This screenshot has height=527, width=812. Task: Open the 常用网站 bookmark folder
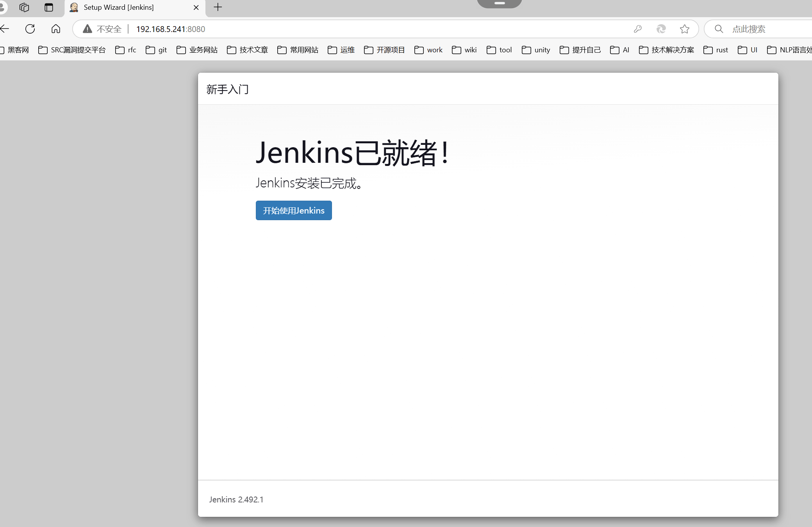(x=298, y=50)
